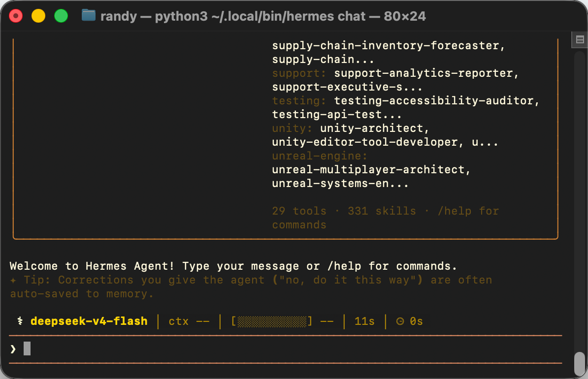Screen dimensions: 588x379
Task: Click the caduceus icon beside deepseek-v4-flash
Action: tap(20, 321)
